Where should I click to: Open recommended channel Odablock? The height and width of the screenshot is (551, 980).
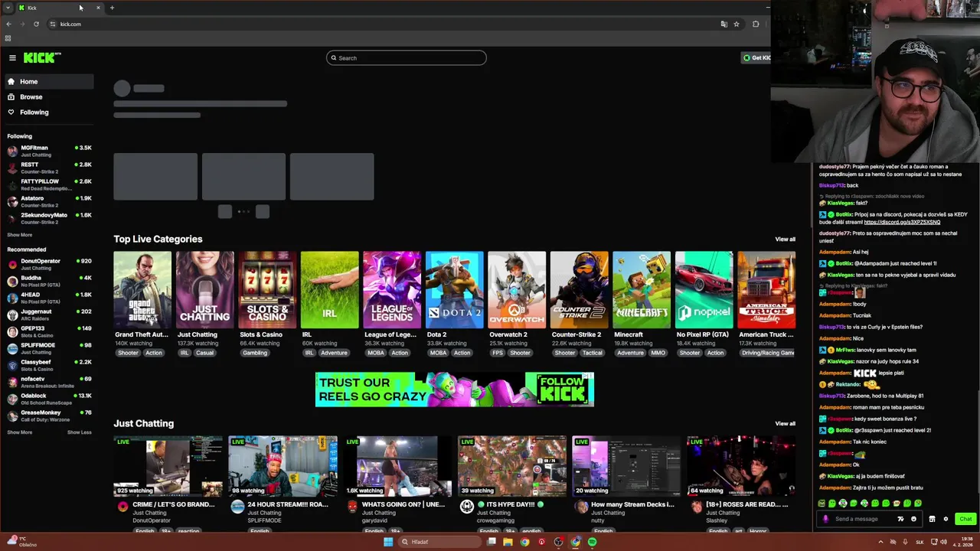tap(49, 399)
